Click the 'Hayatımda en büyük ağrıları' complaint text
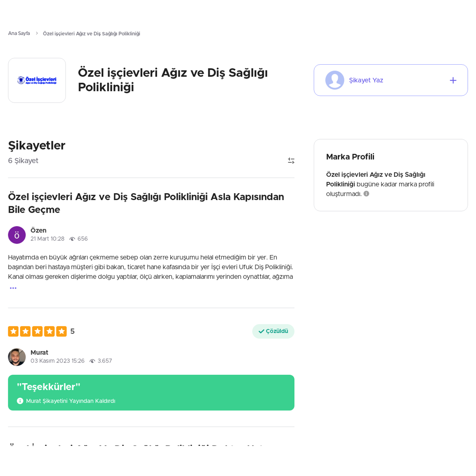Screen dimensions: 476x476 point(151,267)
